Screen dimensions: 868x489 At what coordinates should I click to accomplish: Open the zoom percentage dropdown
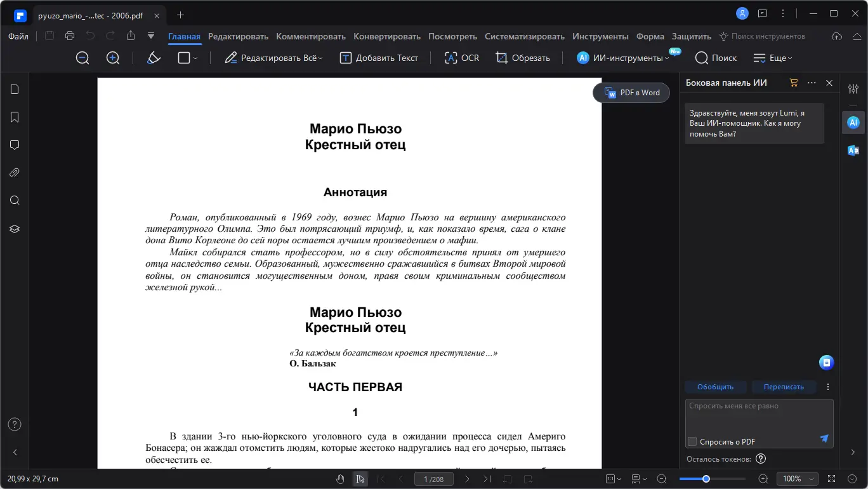click(798, 479)
